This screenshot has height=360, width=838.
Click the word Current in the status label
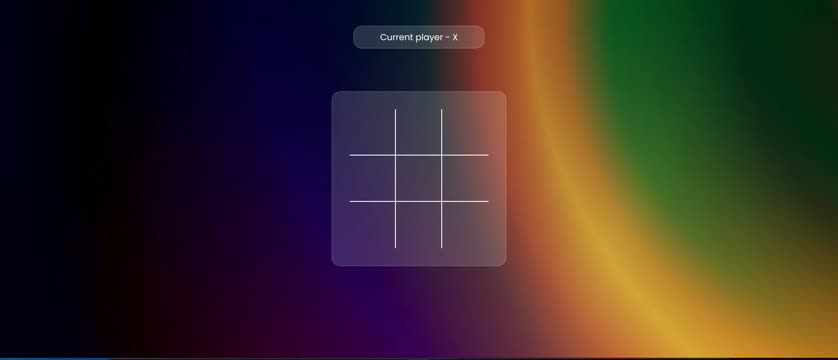point(396,37)
